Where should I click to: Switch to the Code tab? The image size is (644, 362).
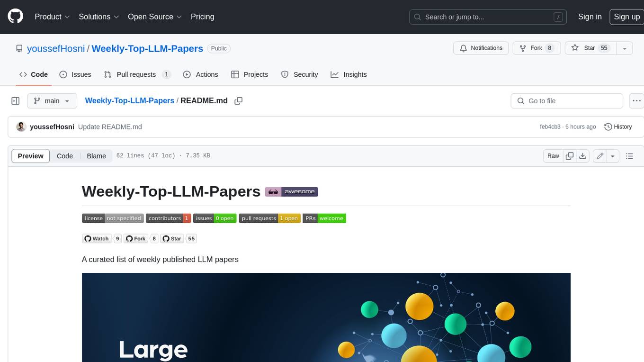click(34, 74)
